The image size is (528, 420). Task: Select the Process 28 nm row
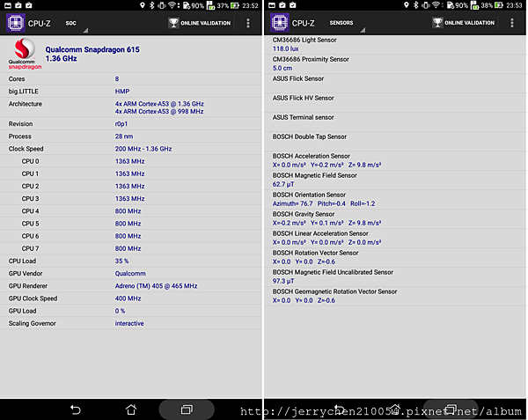click(131, 136)
